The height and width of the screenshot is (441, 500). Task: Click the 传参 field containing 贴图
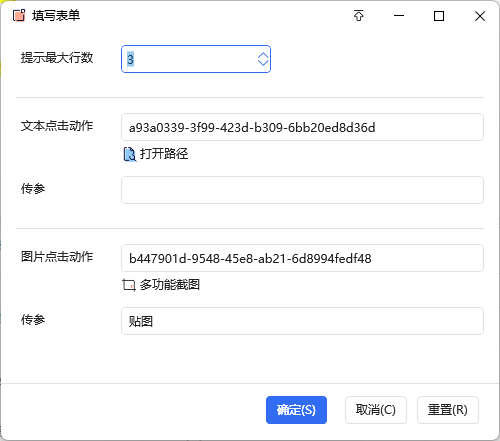302,321
